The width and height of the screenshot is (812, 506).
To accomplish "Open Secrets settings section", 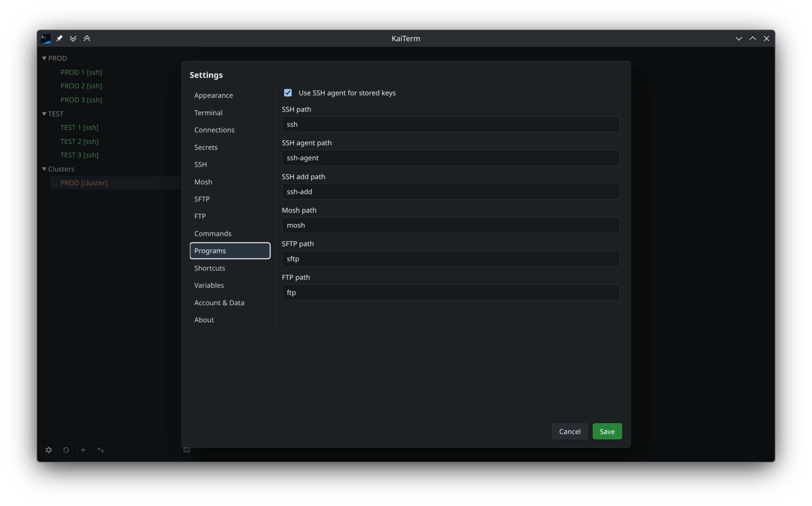I will pos(230,147).
